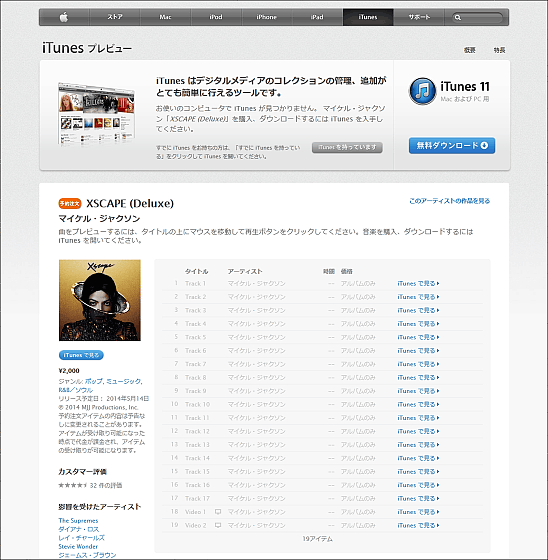548x560 pixels.
Task: Select the Track 14 title
Action: click(x=197, y=458)
